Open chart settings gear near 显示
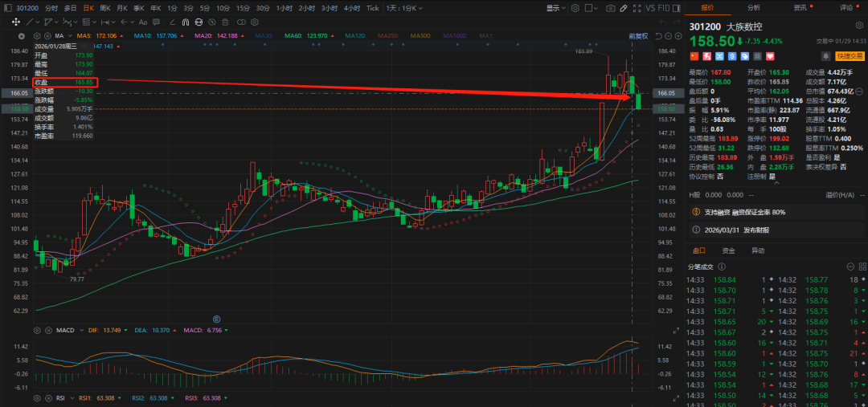The image size is (868, 407). (575, 8)
